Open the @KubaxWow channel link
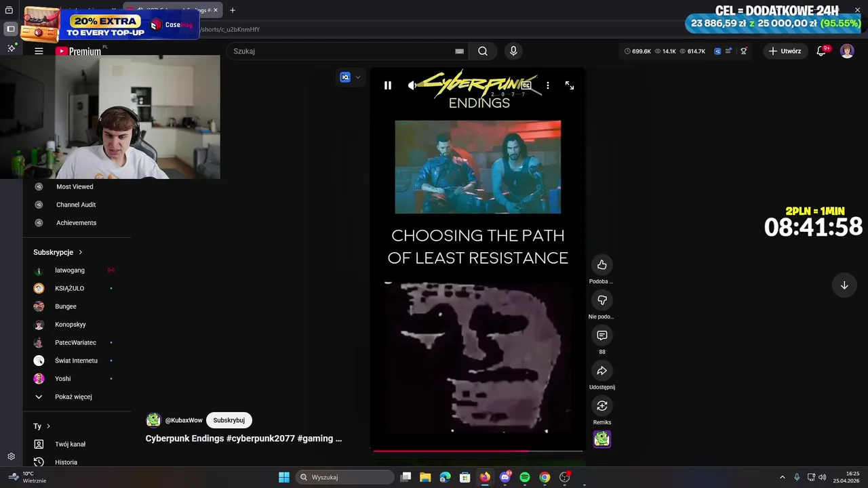The width and height of the screenshot is (868, 488). [x=184, y=420]
